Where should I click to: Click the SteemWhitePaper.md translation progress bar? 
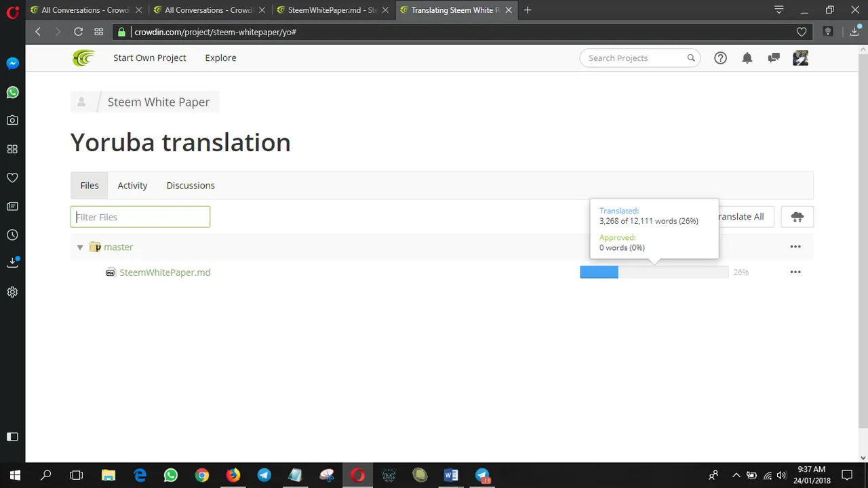(x=654, y=272)
